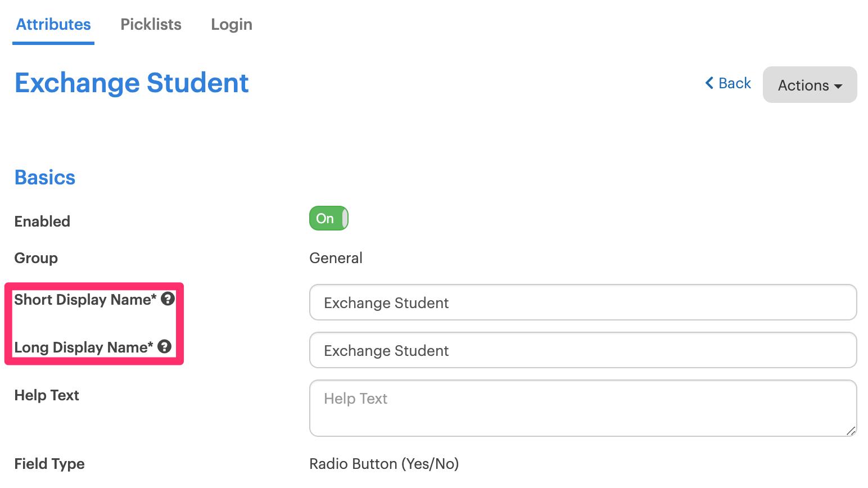Click the Help Text resize handle
868x488 pixels.
pos(851,431)
